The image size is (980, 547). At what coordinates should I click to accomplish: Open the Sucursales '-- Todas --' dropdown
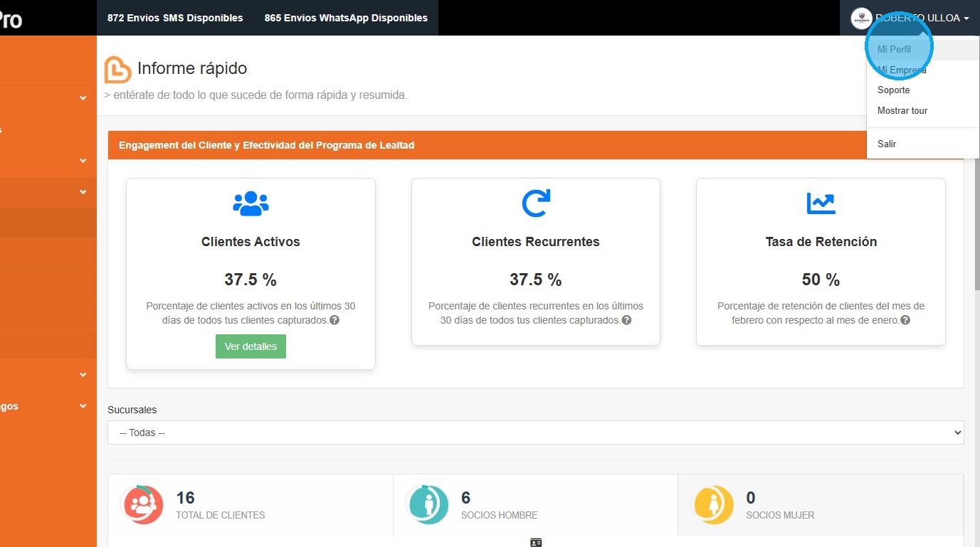click(536, 432)
